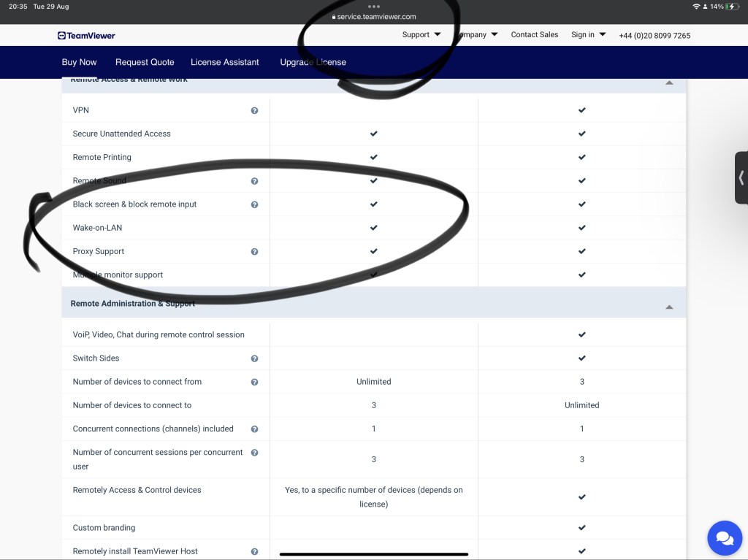Image resolution: width=748 pixels, height=560 pixels.
Task: Click the Unlimited value for devices to connect to
Action: coord(582,405)
